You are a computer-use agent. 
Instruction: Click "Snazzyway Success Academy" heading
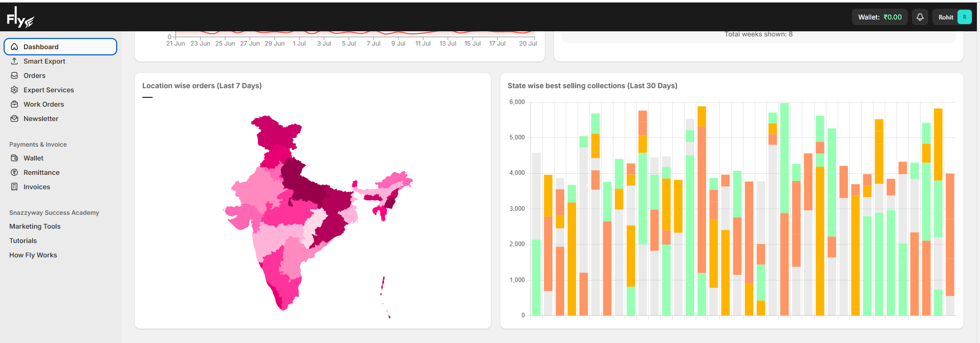pos(54,213)
